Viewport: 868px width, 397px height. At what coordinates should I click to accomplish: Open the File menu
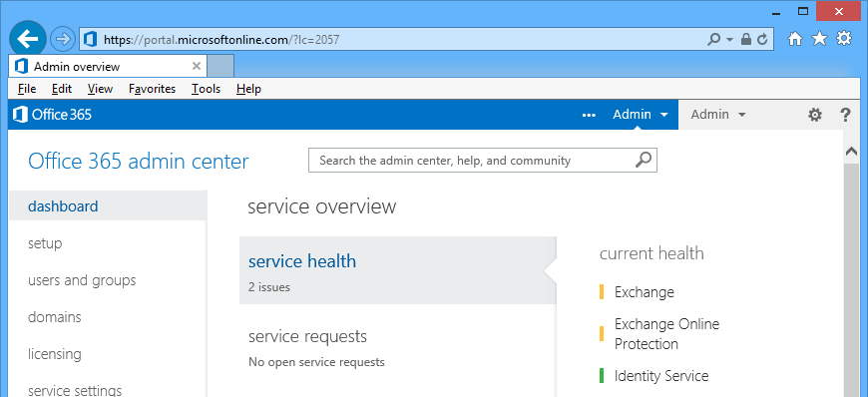(x=27, y=89)
